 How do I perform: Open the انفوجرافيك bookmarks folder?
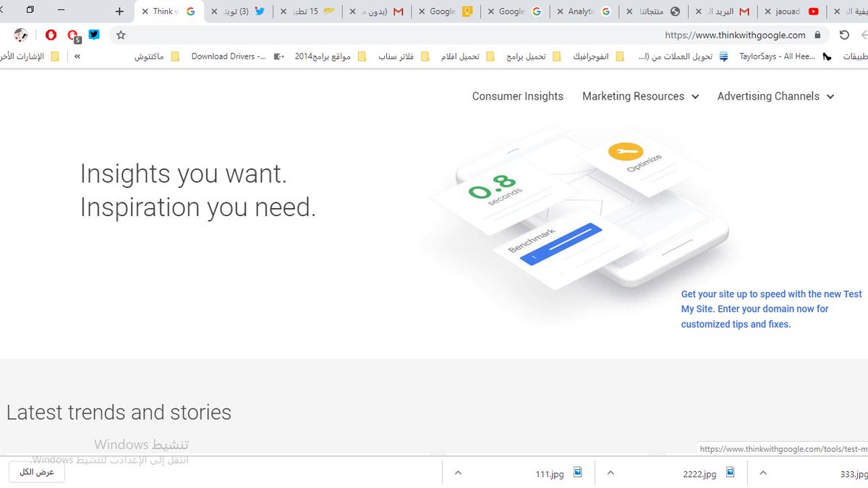pyautogui.click(x=598, y=56)
